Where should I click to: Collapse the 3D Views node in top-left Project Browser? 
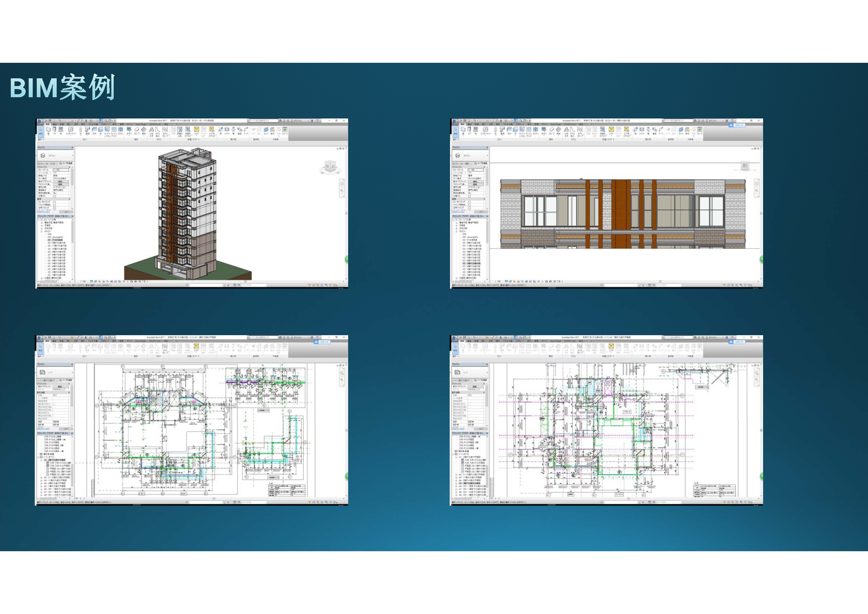point(42,231)
